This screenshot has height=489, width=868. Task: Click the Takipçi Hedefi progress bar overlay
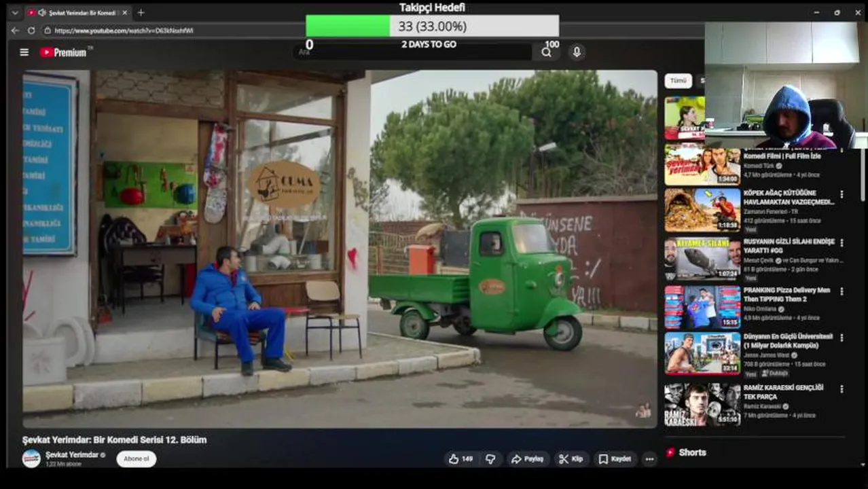tap(432, 26)
